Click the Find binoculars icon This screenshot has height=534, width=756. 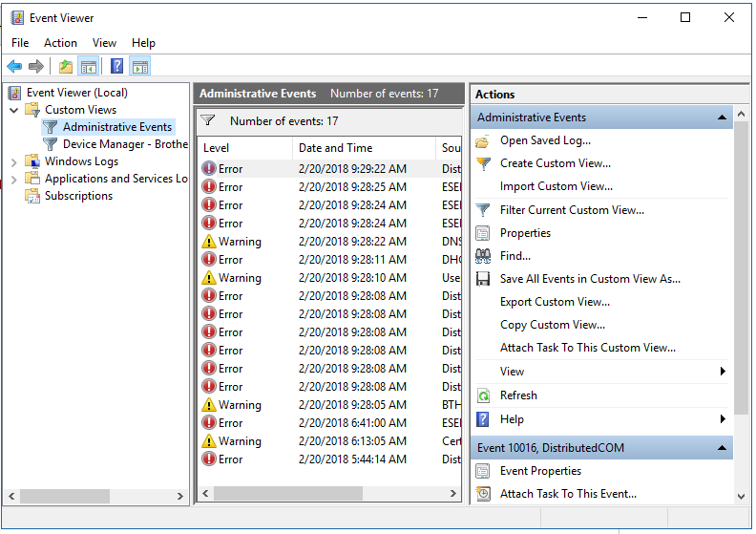(x=483, y=256)
